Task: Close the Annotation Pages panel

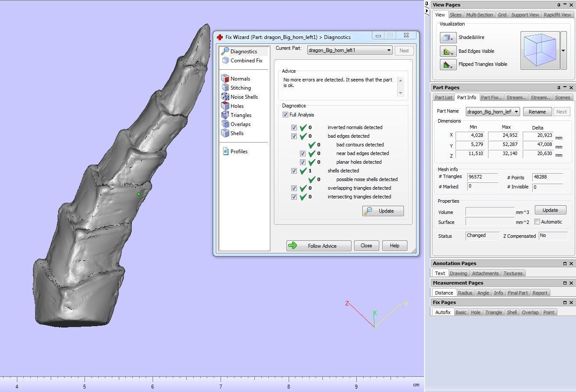Action: tap(571, 263)
